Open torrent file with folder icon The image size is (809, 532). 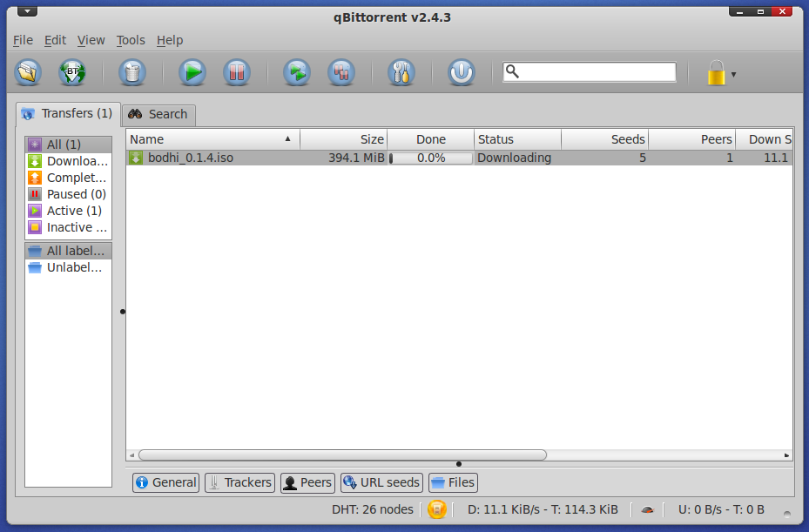click(29, 72)
